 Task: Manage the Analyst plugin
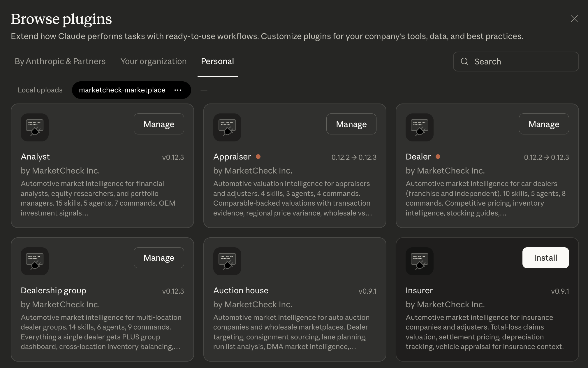(x=159, y=124)
